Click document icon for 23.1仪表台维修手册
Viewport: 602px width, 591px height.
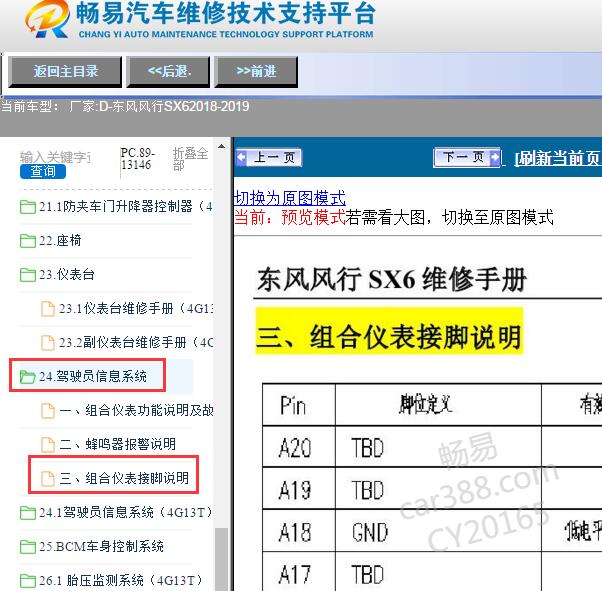[x=48, y=309]
